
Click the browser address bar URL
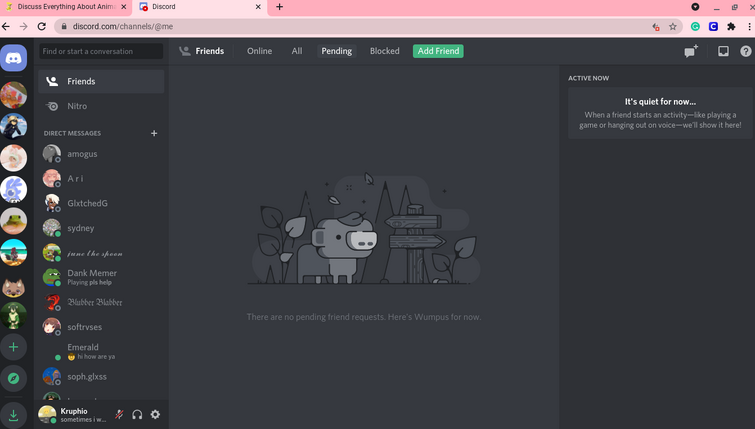123,26
